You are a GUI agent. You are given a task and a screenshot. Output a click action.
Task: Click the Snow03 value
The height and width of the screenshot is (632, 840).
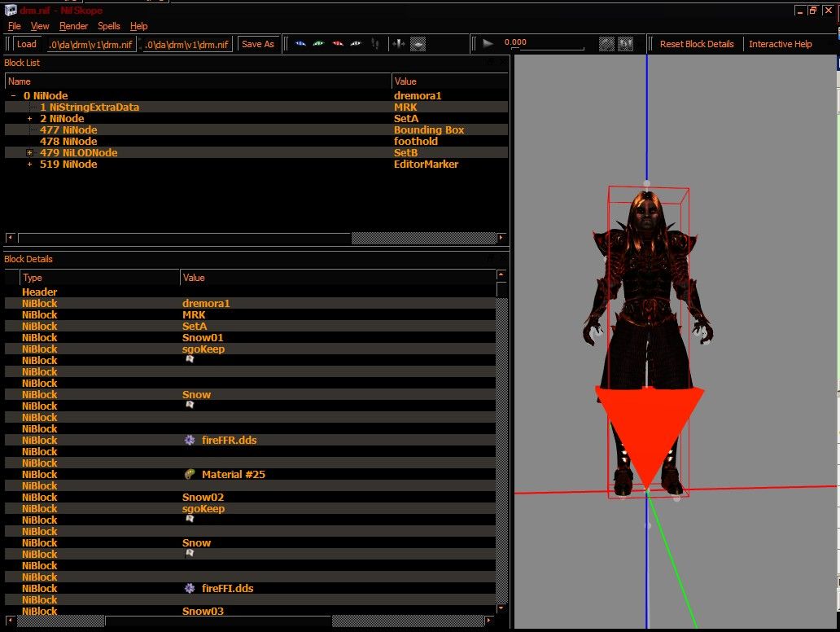(203, 611)
